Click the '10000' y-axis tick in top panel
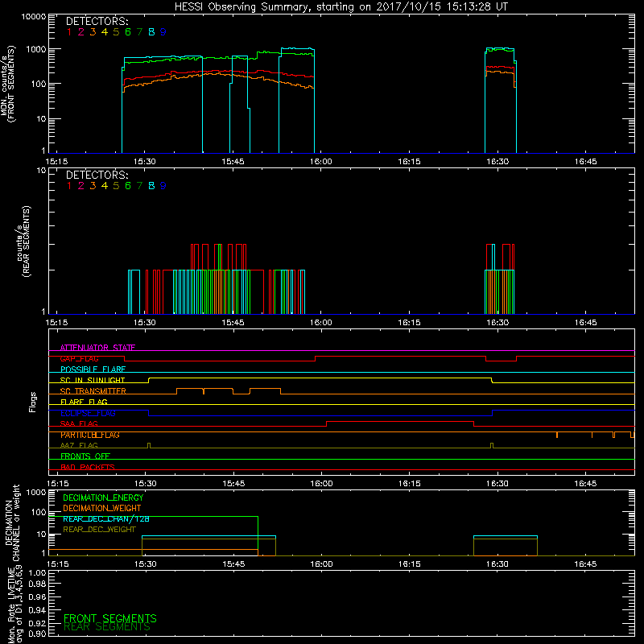 coord(34,17)
